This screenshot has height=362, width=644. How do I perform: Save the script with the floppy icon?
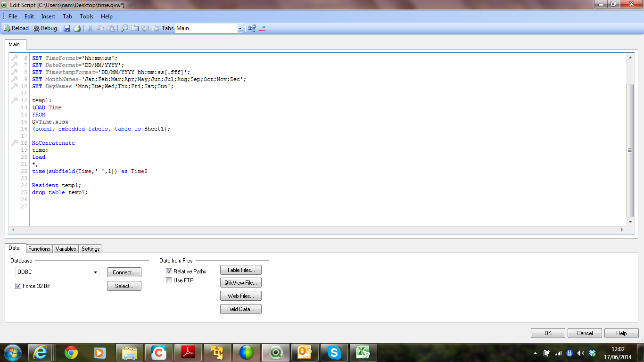[67, 28]
